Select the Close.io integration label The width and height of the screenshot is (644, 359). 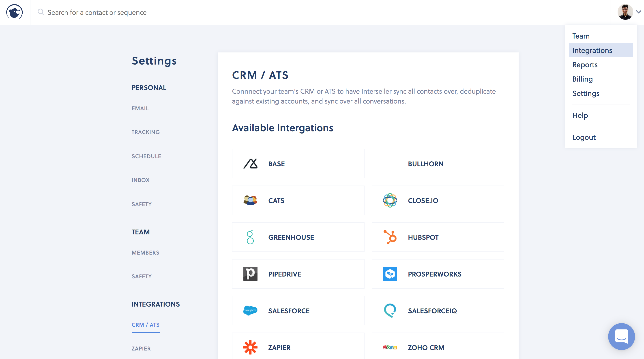point(423,200)
